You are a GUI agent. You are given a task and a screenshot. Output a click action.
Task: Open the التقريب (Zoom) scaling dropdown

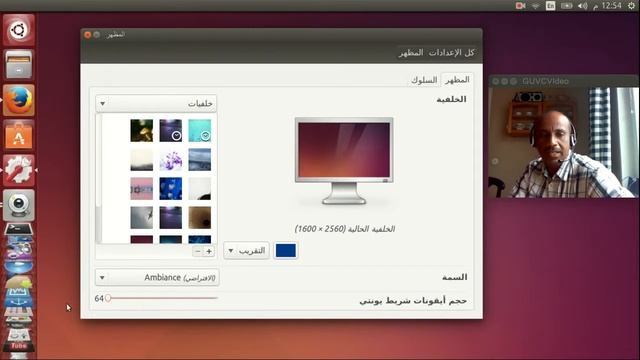(247, 251)
